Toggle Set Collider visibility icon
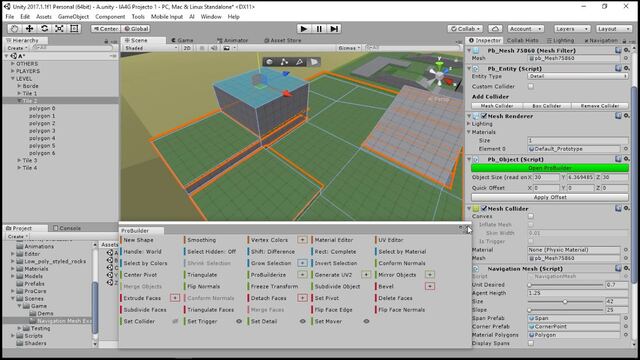This screenshot has height=360, width=640. click(x=175, y=321)
